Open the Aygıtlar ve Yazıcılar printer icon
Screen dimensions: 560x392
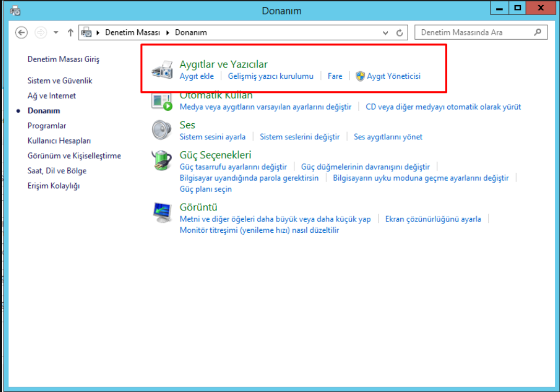[x=162, y=69]
